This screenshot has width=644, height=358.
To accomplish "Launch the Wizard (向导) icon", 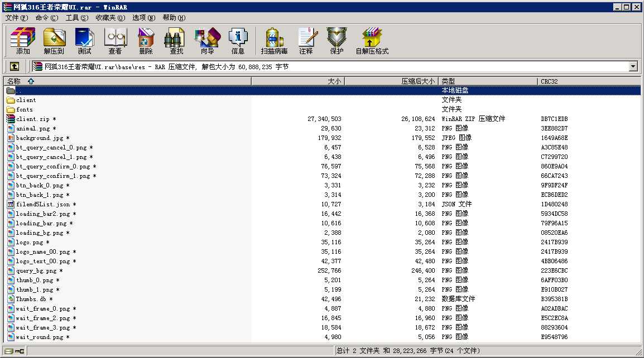I will (x=207, y=41).
